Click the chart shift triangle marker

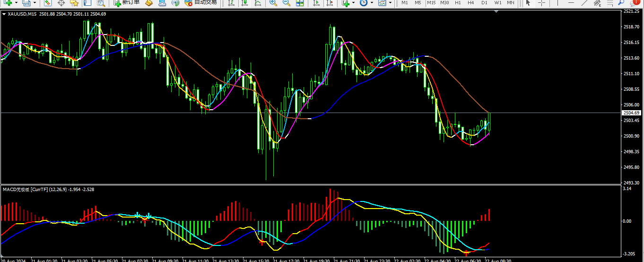[496, 12]
